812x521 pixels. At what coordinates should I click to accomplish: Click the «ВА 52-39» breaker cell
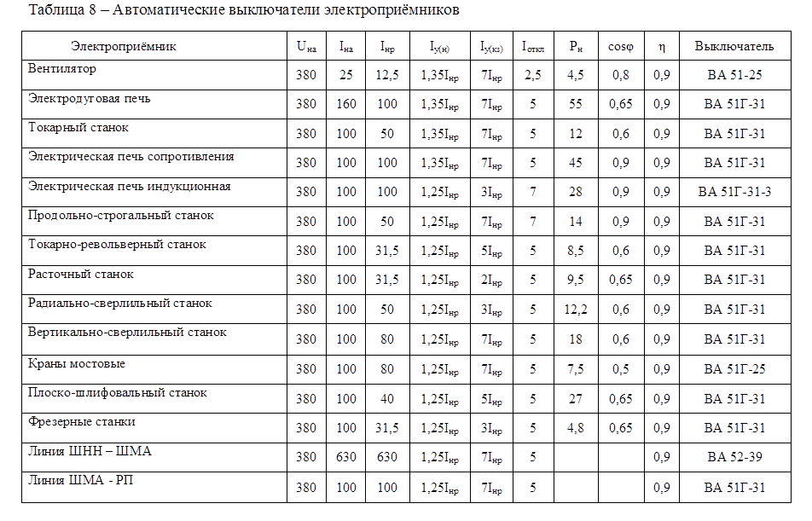coord(734,457)
